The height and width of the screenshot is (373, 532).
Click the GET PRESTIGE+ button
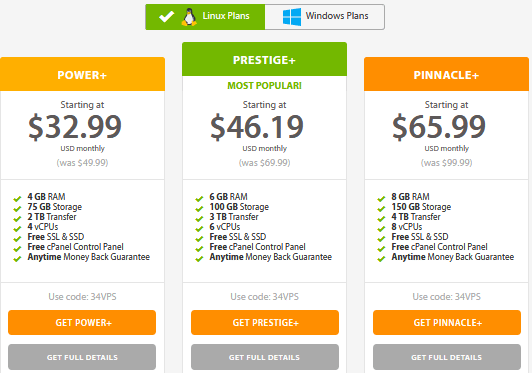[x=265, y=322]
